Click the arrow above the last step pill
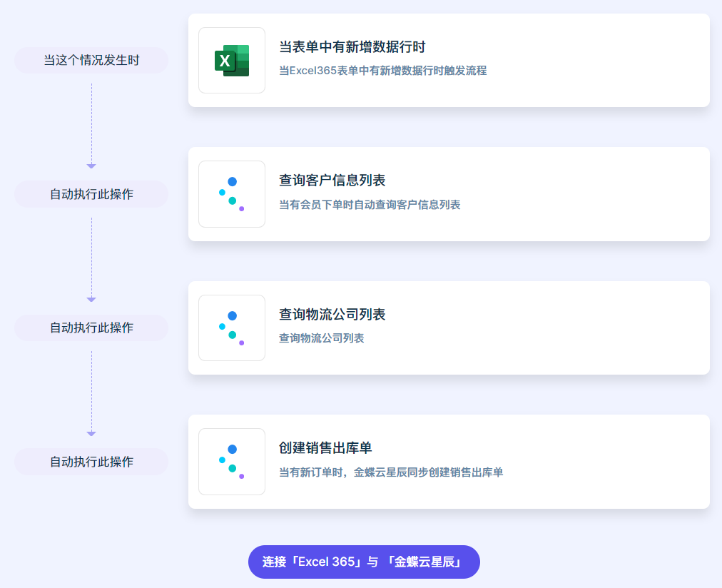 click(91, 433)
